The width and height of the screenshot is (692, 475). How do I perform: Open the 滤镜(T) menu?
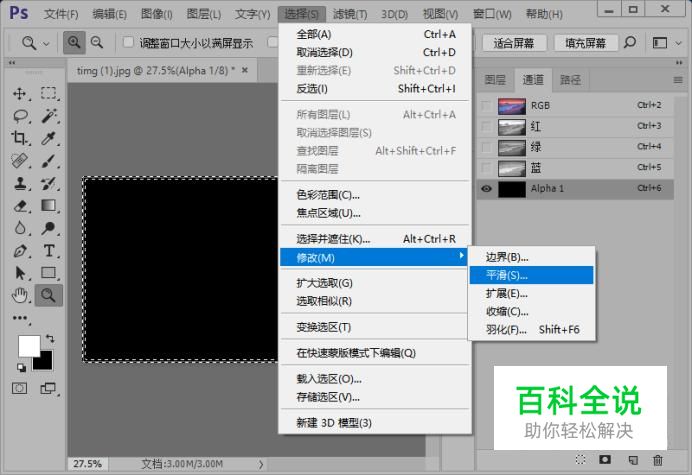(x=350, y=14)
